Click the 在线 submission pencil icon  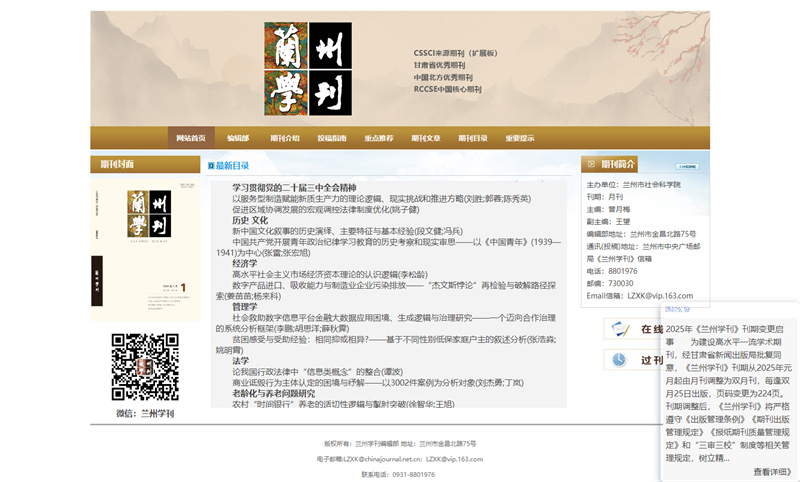620,330
